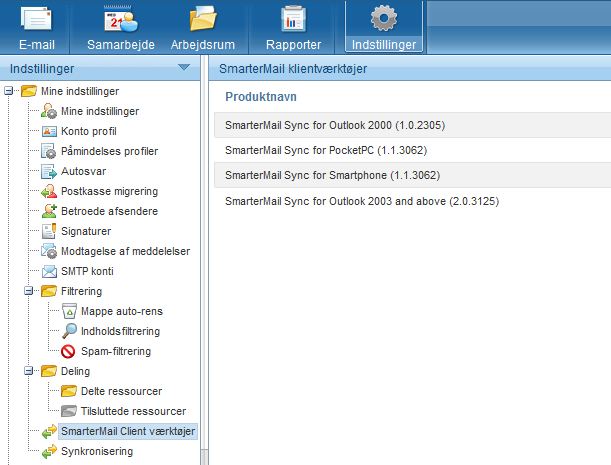The width and height of the screenshot is (611, 465).
Task: Click the Postkasse migrering icon
Action: (49, 191)
